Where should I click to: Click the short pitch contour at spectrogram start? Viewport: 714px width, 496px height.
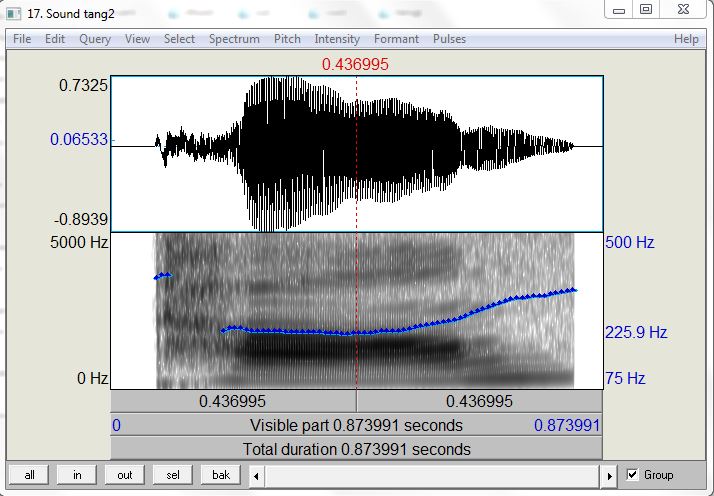163,276
